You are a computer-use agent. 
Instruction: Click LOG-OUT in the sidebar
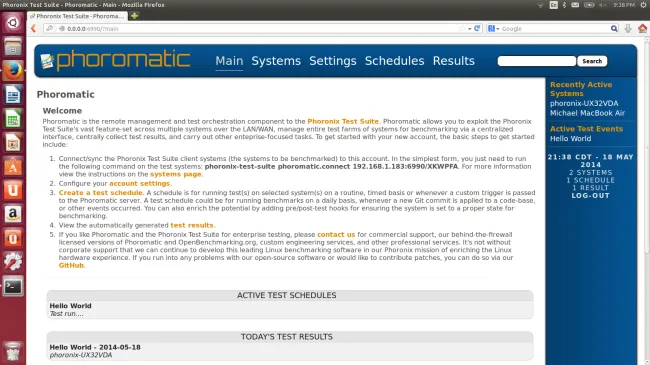pyautogui.click(x=590, y=195)
